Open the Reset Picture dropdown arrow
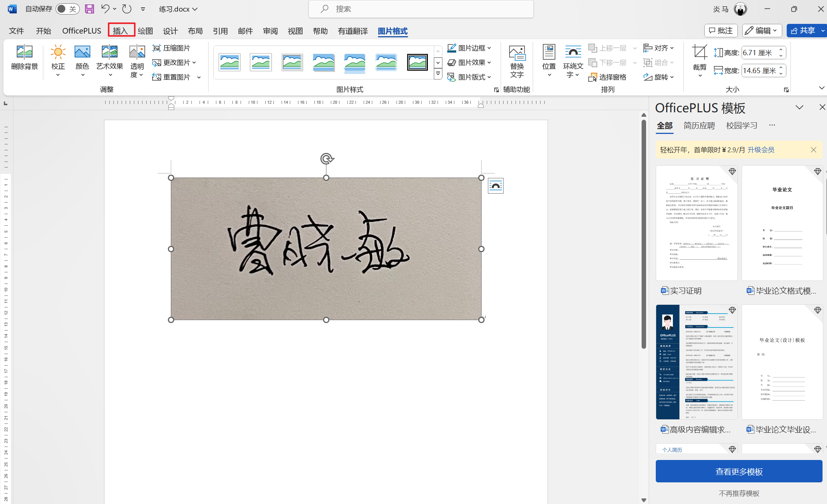 pos(199,77)
